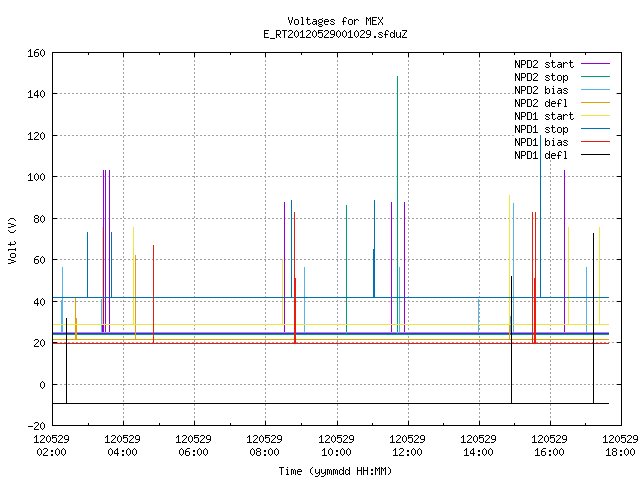Click the dark blue NPD1 stop spike reaching 120 V
This screenshot has width=640, height=480.
(540, 216)
